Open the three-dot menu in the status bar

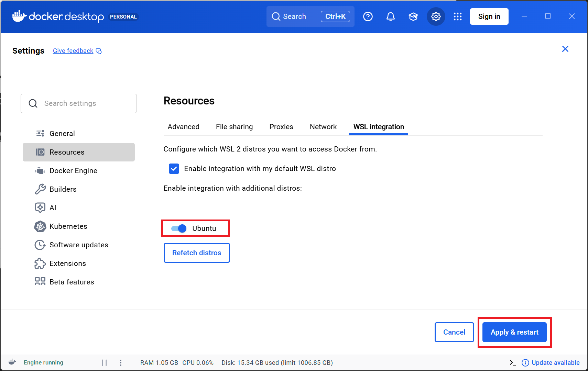[121, 362]
